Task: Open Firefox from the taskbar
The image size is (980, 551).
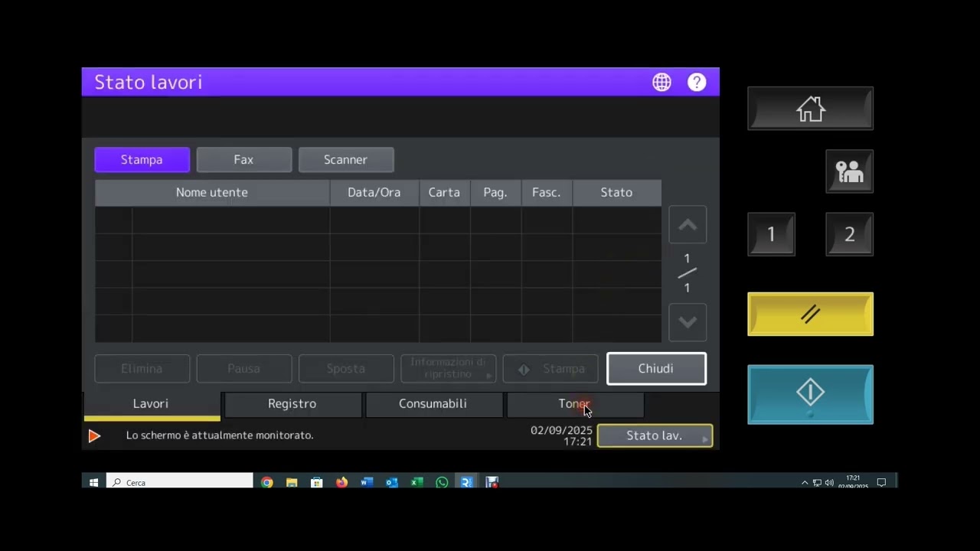Action: tap(341, 482)
